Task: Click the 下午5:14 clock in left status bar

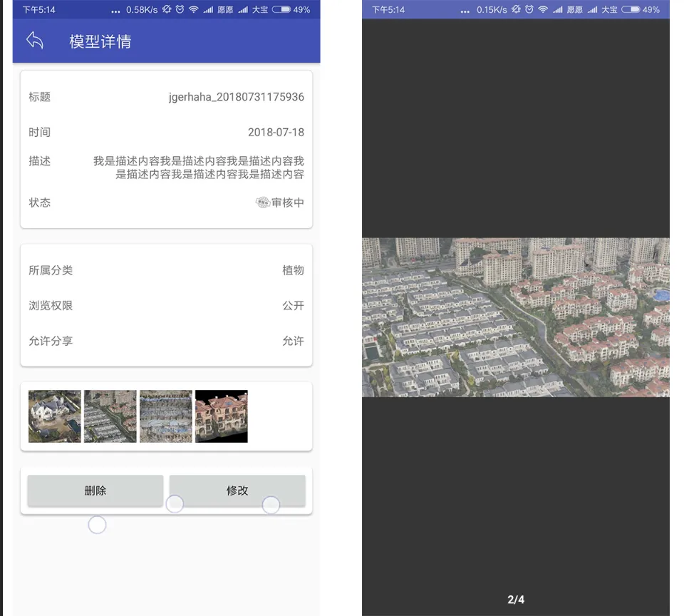Action: pyautogui.click(x=39, y=10)
